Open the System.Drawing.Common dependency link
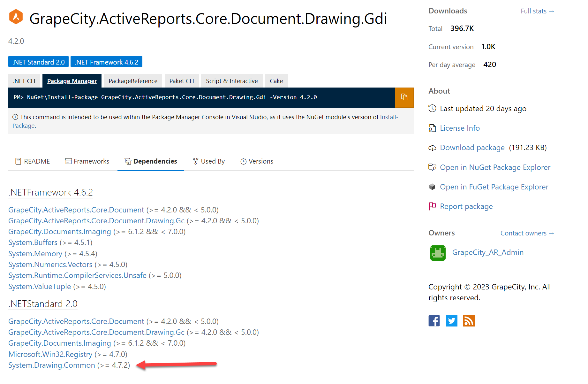This screenshot has height=384, width=588. click(x=52, y=365)
